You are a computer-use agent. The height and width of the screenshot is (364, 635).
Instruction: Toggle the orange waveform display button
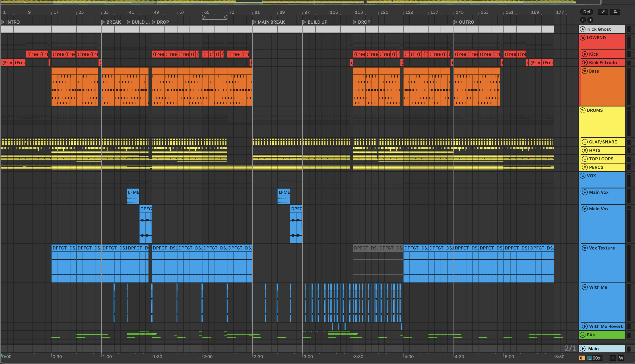pos(582,358)
